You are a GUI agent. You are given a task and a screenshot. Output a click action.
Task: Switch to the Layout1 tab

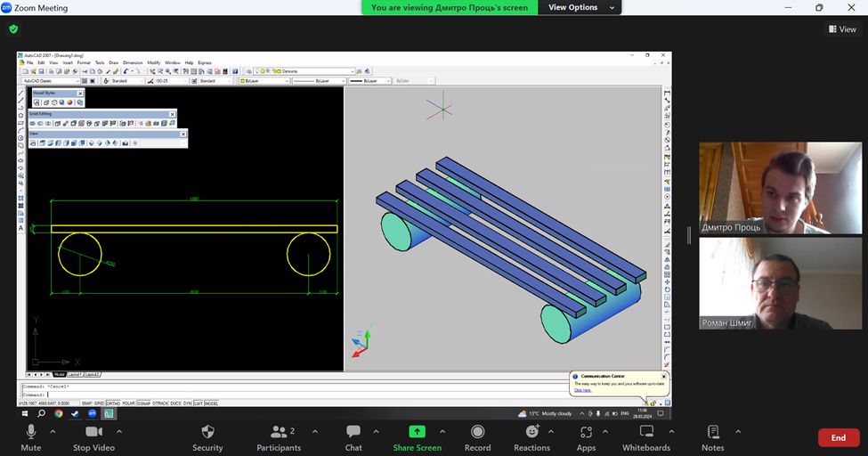click(75, 374)
